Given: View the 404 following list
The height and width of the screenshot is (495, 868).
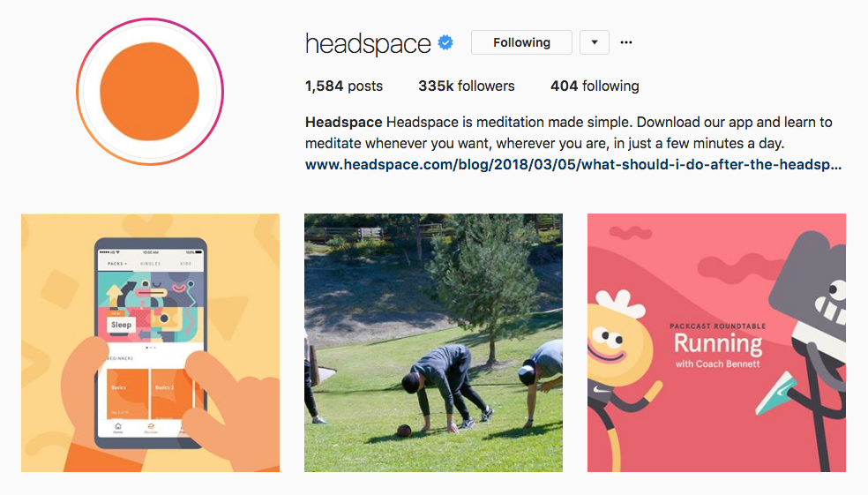Looking at the screenshot, I should (595, 86).
